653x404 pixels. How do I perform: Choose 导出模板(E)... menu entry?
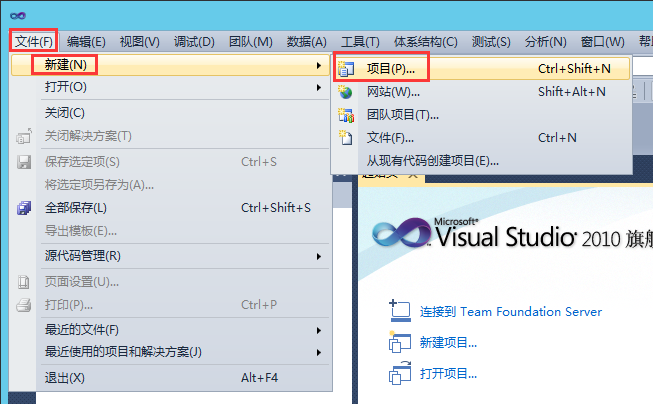(170, 231)
